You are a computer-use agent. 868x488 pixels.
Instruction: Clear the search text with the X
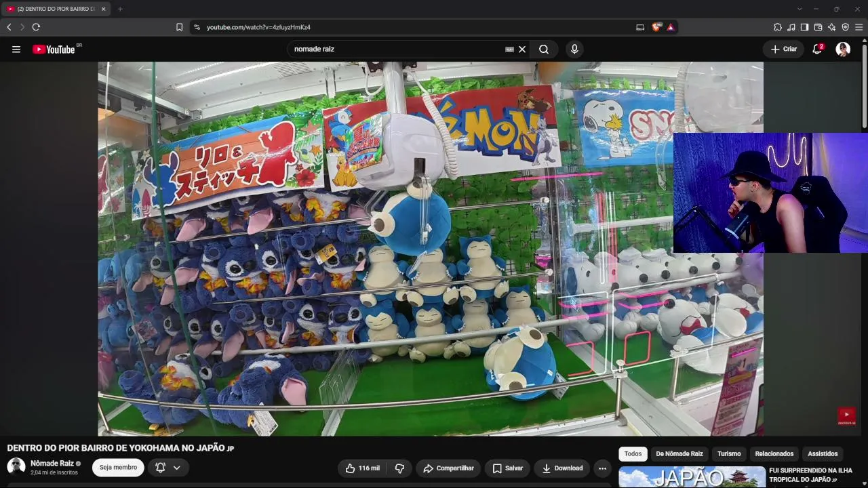[522, 49]
